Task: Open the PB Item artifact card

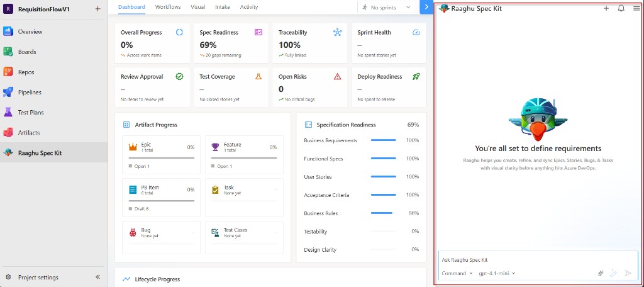Action: click(162, 198)
